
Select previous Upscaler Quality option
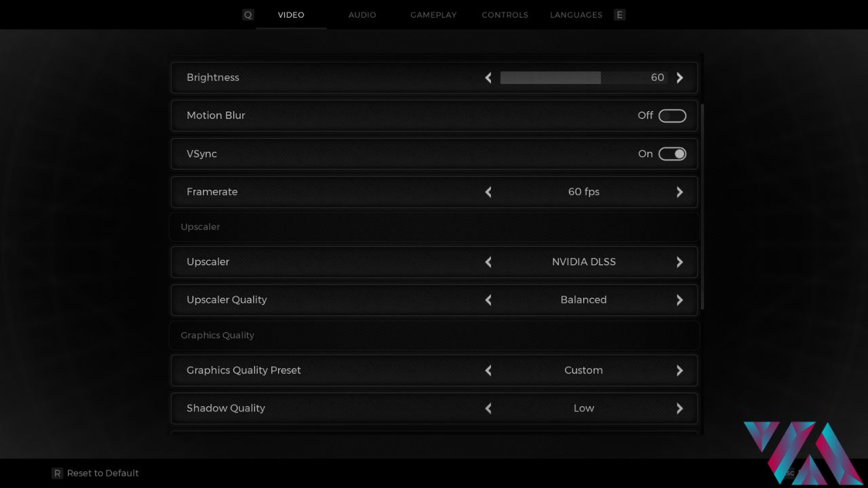488,300
